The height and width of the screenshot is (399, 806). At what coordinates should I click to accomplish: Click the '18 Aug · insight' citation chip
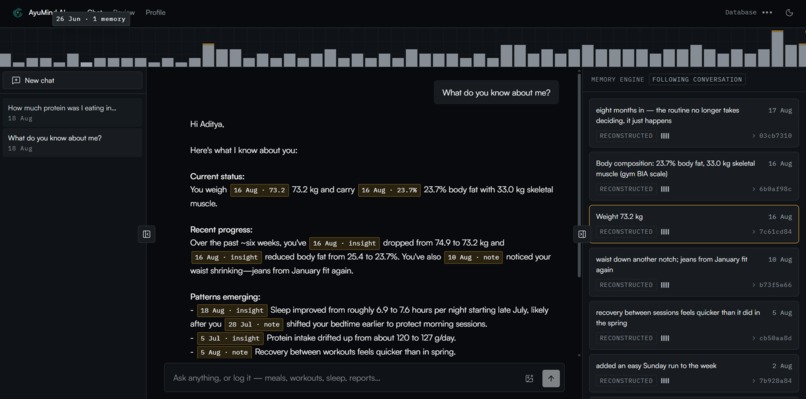(232, 311)
